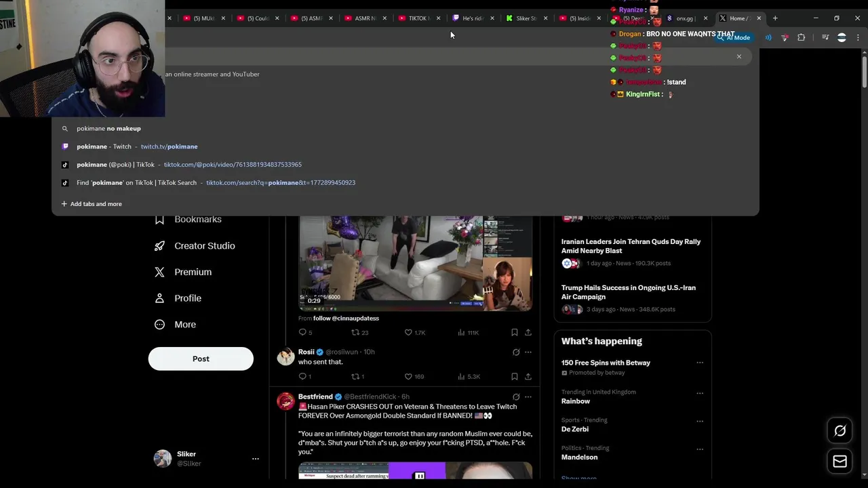Viewport: 868px width, 488px height.
Task: Open follow @cinnaupdatess link
Action: tap(346, 318)
